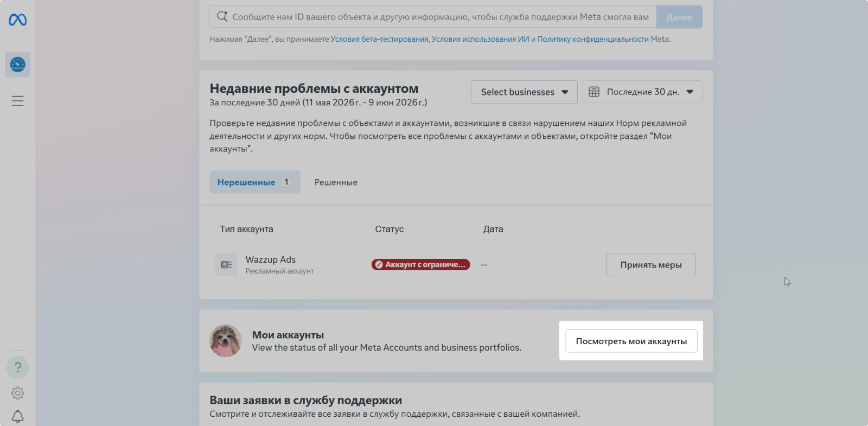Open the settings gear icon
Viewport: 868px width, 426px height.
(18, 393)
